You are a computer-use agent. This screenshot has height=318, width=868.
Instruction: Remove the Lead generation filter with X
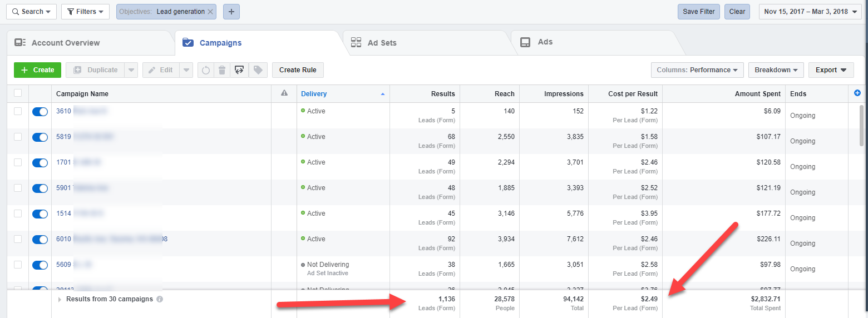click(x=210, y=12)
